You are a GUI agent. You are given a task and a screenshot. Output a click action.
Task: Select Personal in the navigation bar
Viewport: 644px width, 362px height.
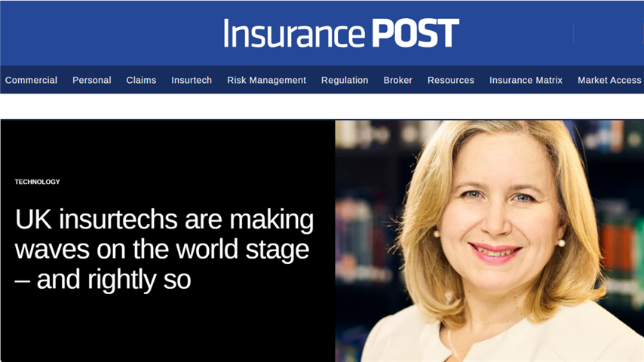[91, 80]
